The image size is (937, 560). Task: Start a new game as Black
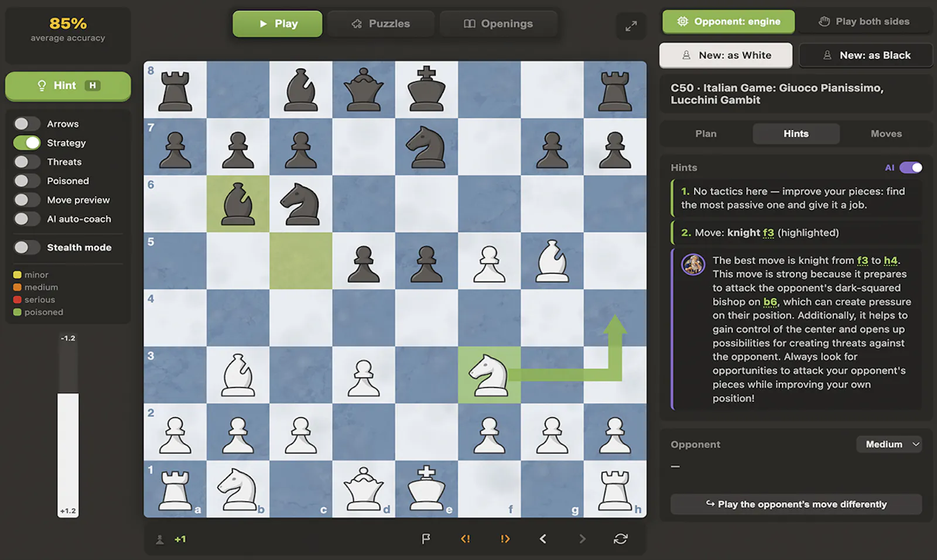(x=866, y=55)
